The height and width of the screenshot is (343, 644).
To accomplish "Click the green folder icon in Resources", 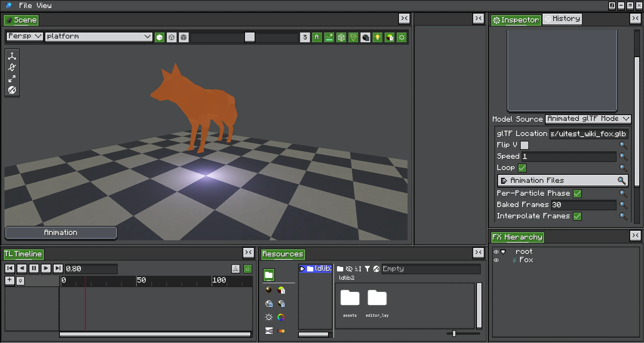I will pos(269,275).
